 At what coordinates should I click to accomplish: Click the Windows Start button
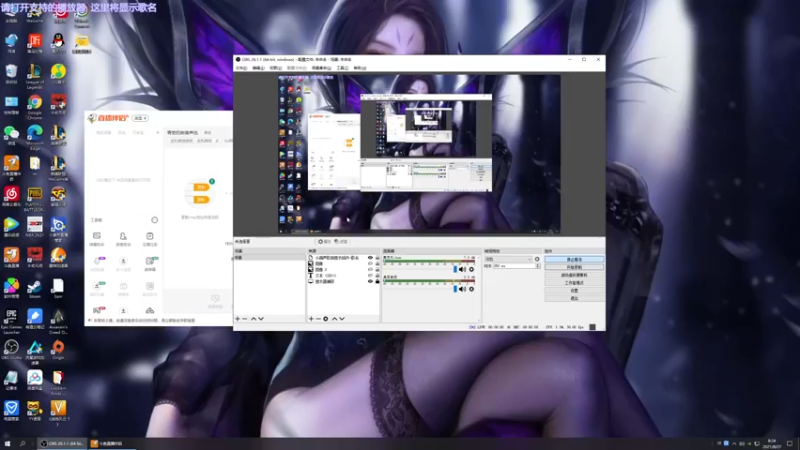click(x=7, y=444)
